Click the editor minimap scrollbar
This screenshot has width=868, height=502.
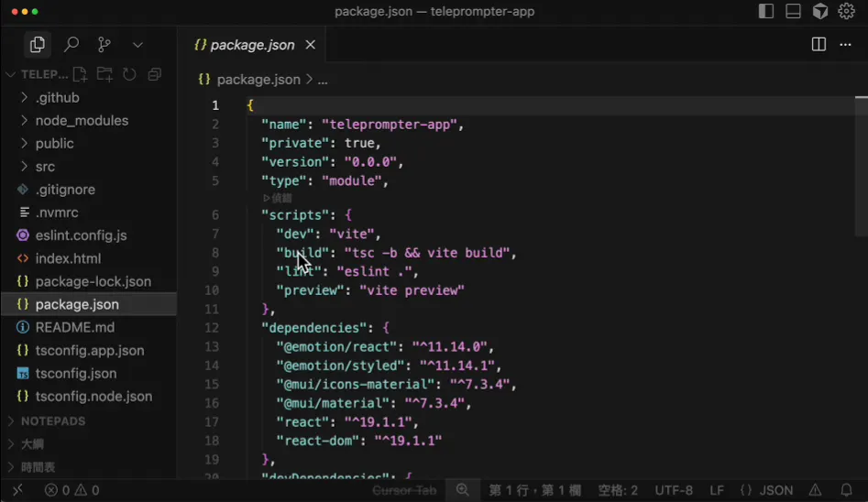pos(862,166)
